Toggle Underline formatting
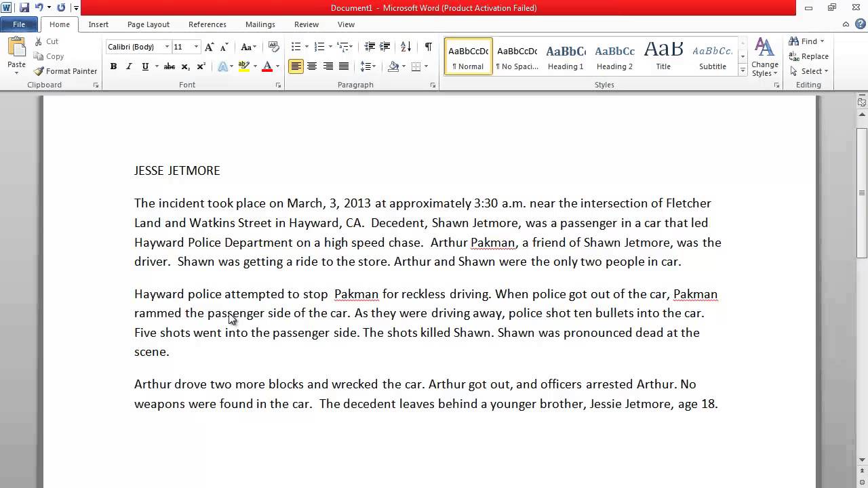Viewport: 868px width, 488px height. point(145,66)
